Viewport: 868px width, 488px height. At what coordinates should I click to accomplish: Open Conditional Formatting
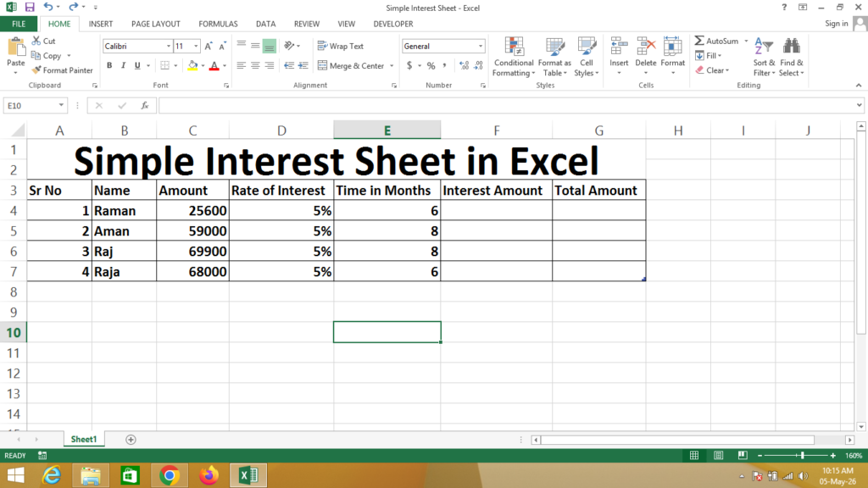pyautogui.click(x=513, y=57)
